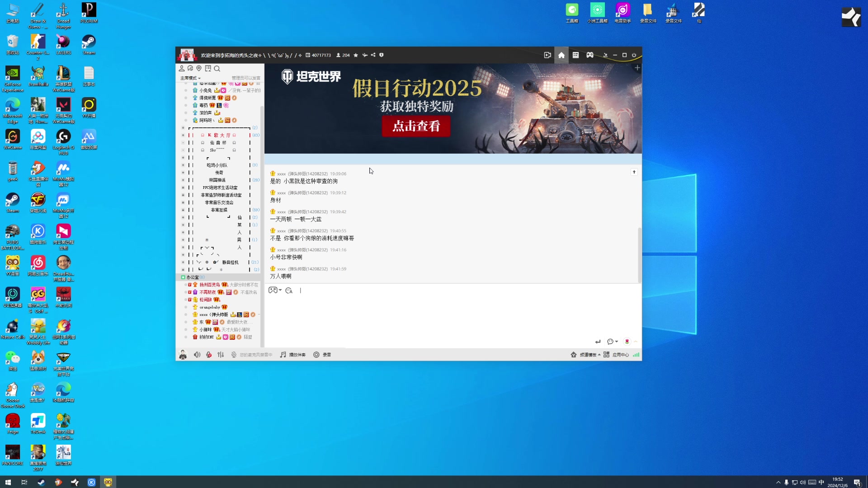This screenshot has width=868, height=488.
Task: Click the mini-mode arrow icon in title bar
Action: click(605, 55)
